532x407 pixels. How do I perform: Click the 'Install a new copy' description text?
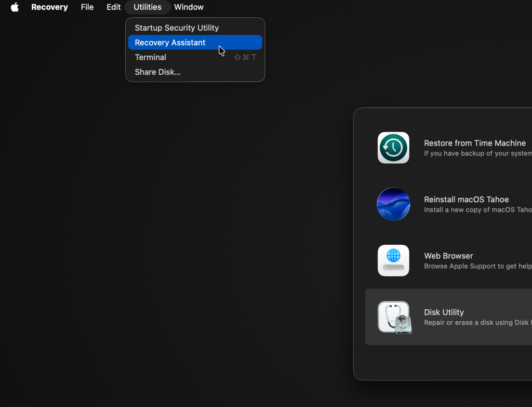(x=477, y=210)
